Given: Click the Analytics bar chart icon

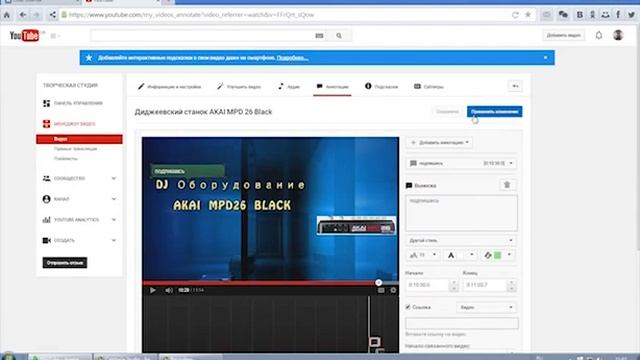Looking at the screenshot, I should click(x=47, y=220).
